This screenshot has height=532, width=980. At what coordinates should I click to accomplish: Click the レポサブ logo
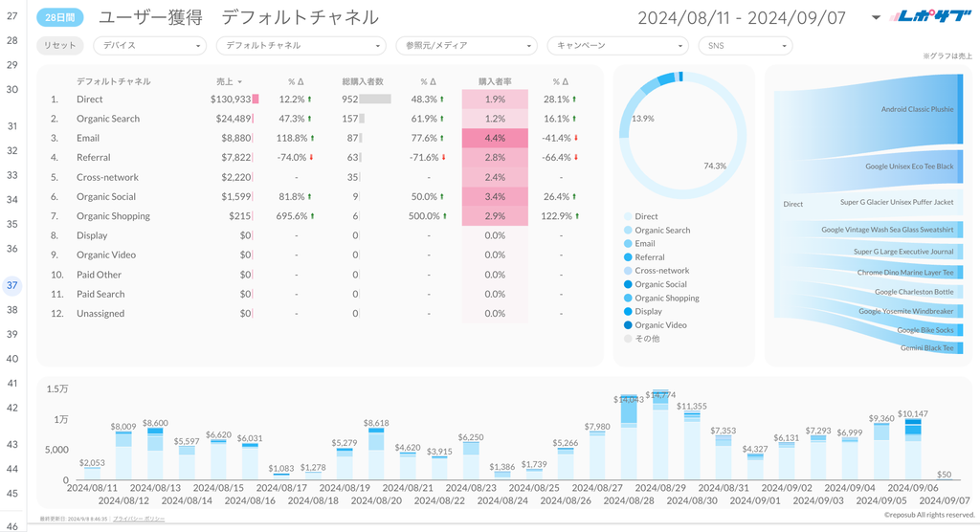tap(926, 16)
